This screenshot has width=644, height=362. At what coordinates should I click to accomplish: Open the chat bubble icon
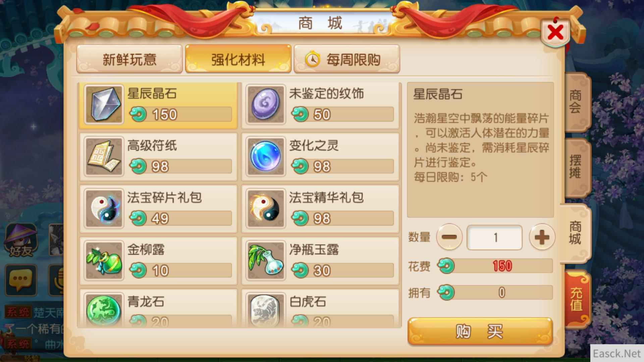coord(21,280)
